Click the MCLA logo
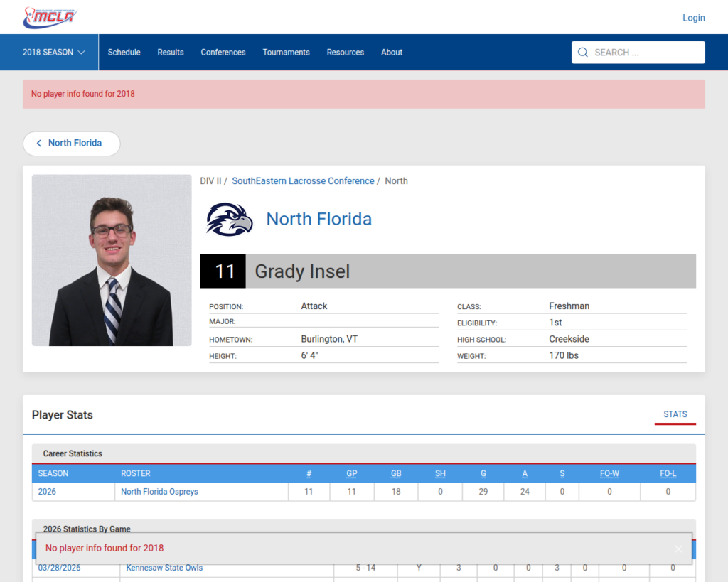The height and width of the screenshot is (582, 728). pyautogui.click(x=49, y=18)
